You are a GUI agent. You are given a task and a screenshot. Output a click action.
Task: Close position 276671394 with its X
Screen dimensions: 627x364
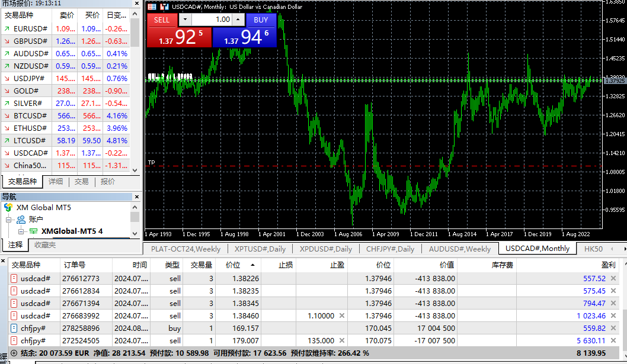pos(613,303)
